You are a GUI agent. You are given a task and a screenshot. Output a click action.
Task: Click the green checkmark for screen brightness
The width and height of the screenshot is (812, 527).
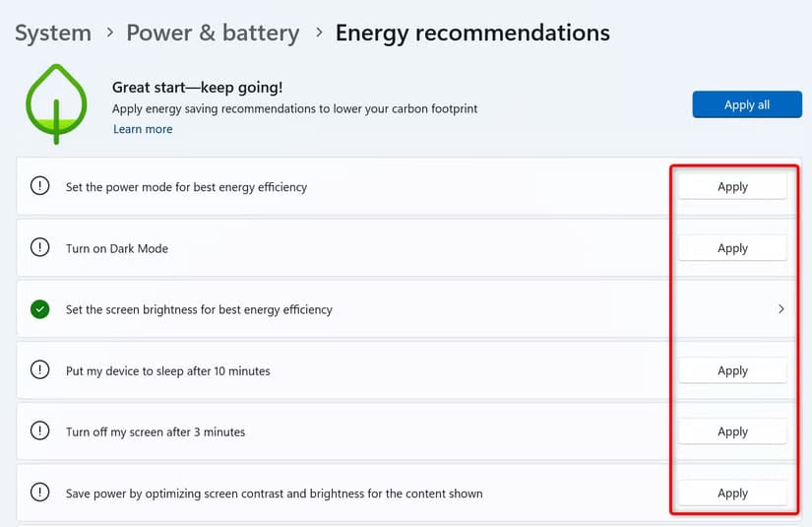pyautogui.click(x=39, y=309)
